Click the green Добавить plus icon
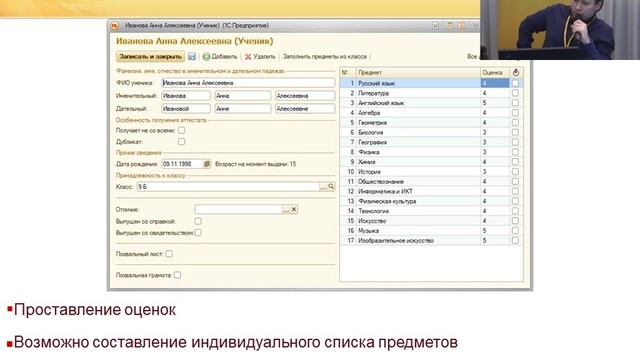This screenshot has height=360, width=640. pyautogui.click(x=207, y=57)
